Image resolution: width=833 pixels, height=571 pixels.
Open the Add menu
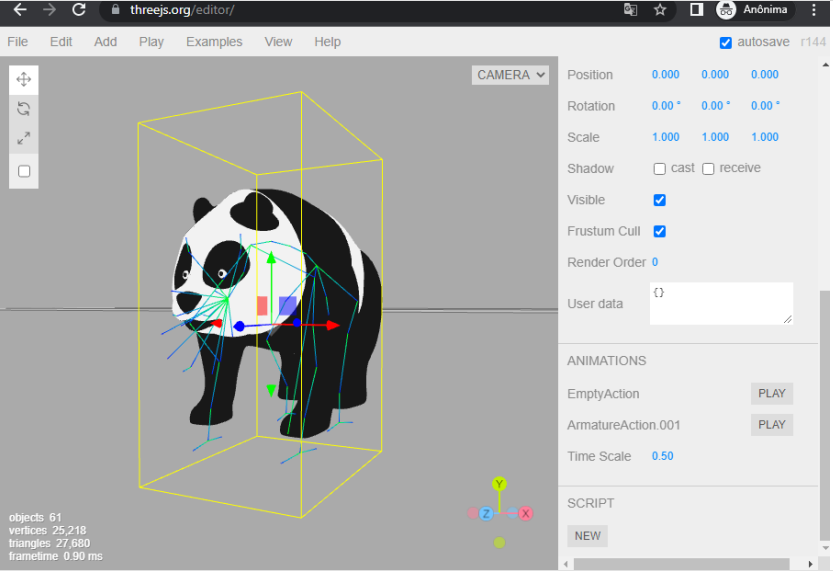coord(105,42)
